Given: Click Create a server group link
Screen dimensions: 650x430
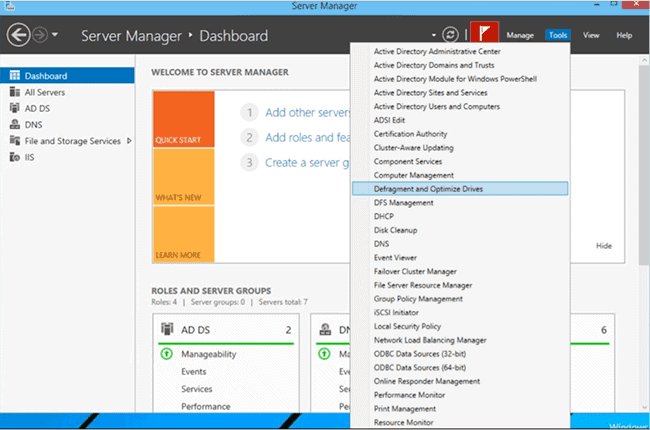Looking at the screenshot, I should (x=307, y=163).
